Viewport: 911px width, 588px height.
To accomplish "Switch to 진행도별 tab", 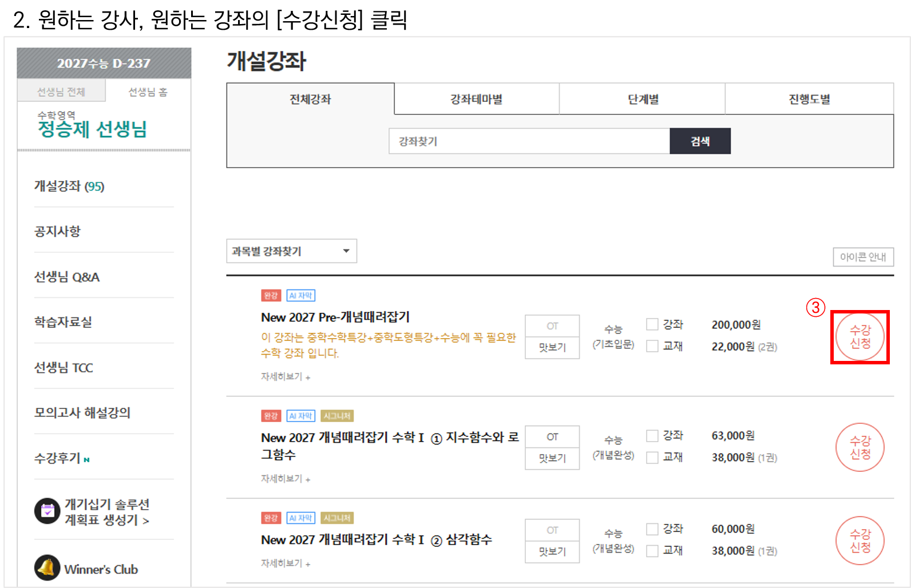I will [809, 100].
